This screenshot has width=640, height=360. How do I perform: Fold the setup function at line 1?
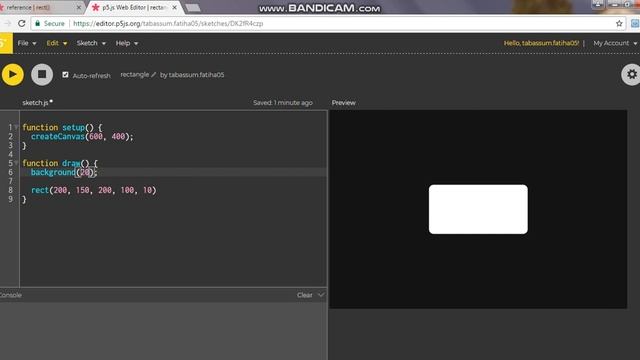16,127
